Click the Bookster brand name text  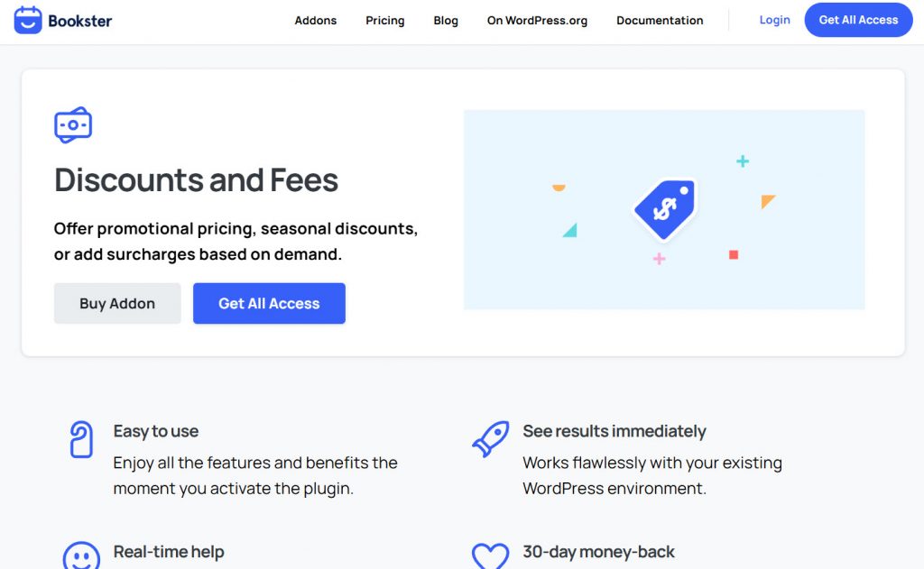click(x=80, y=21)
